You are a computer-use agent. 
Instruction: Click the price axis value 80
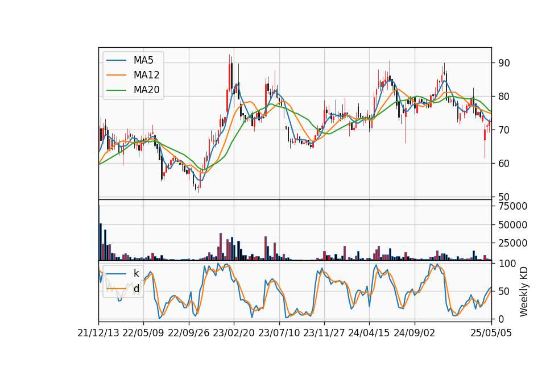pyautogui.click(x=504, y=97)
